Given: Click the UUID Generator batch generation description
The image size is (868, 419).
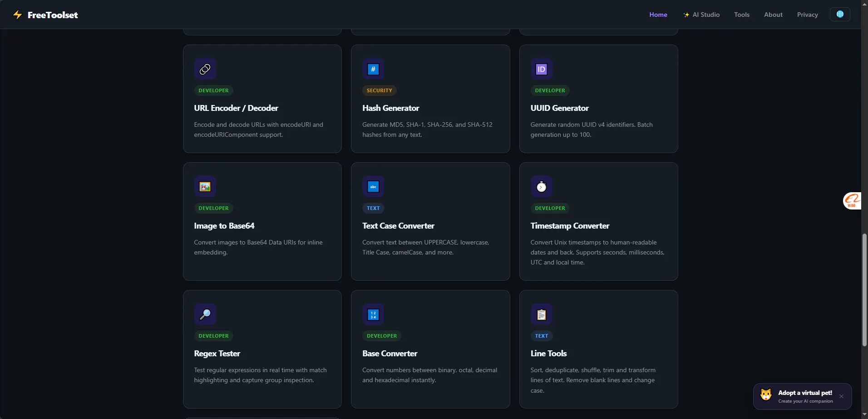Looking at the screenshot, I should click(592, 130).
